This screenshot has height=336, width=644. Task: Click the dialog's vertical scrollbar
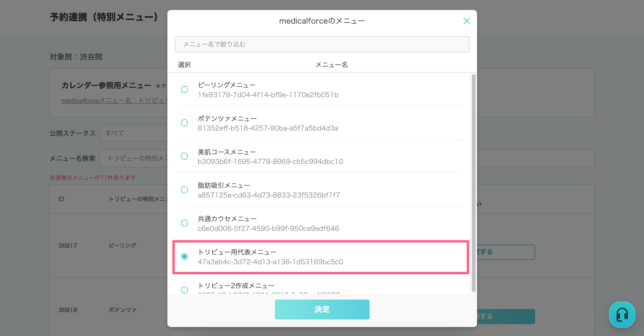click(x=474, y=182)
